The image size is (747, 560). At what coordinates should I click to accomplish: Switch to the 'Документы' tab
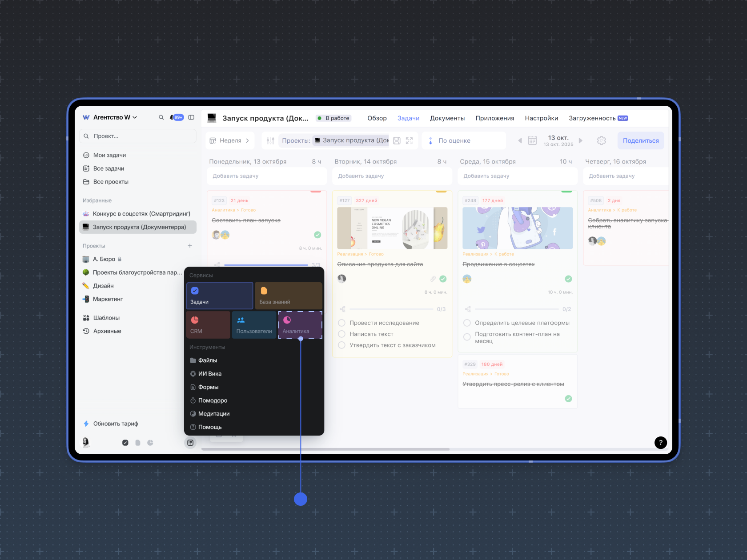point(447,118)
